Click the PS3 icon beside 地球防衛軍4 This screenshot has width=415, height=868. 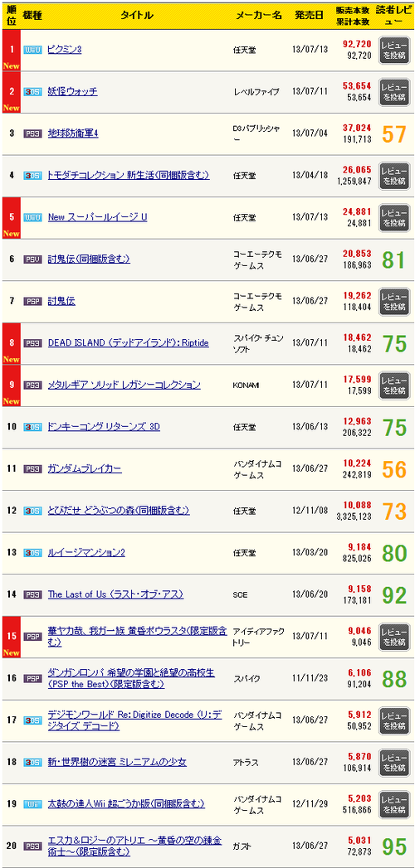(x=32, y=134)
